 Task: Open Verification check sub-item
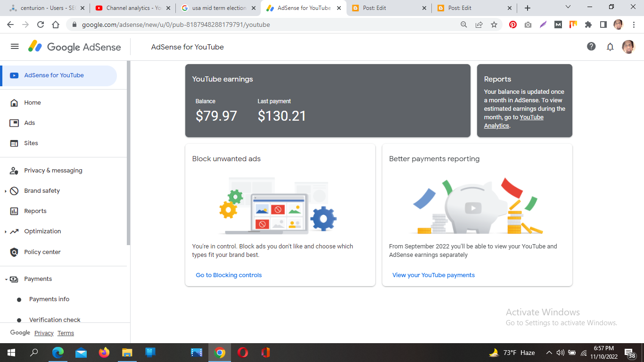point(55,320)
